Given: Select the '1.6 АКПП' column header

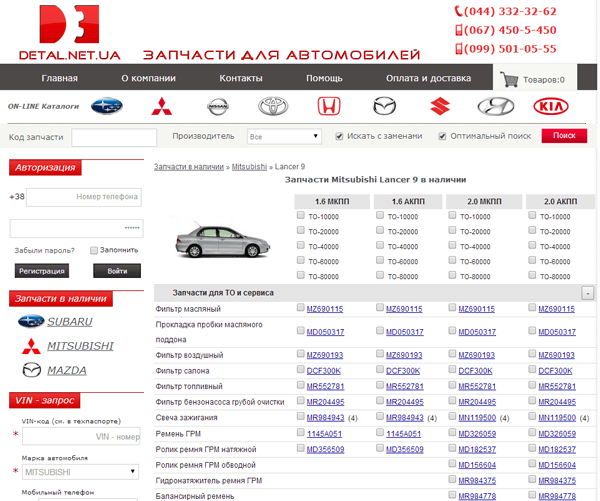Looking at the screenshot, I should pyautogui.click(x=408, y=201).
